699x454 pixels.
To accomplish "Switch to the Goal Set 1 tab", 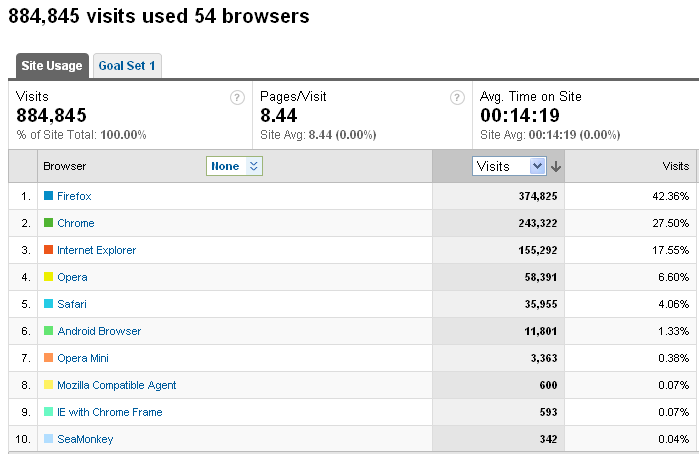I will (127, 66).
